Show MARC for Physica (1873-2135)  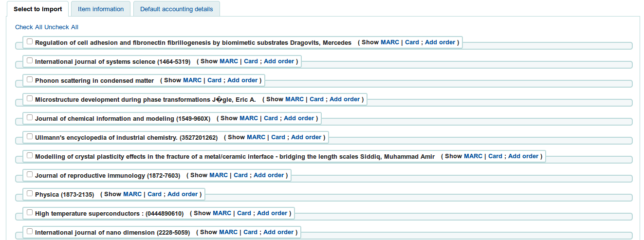pyautogui.click(x=132, y=194)
